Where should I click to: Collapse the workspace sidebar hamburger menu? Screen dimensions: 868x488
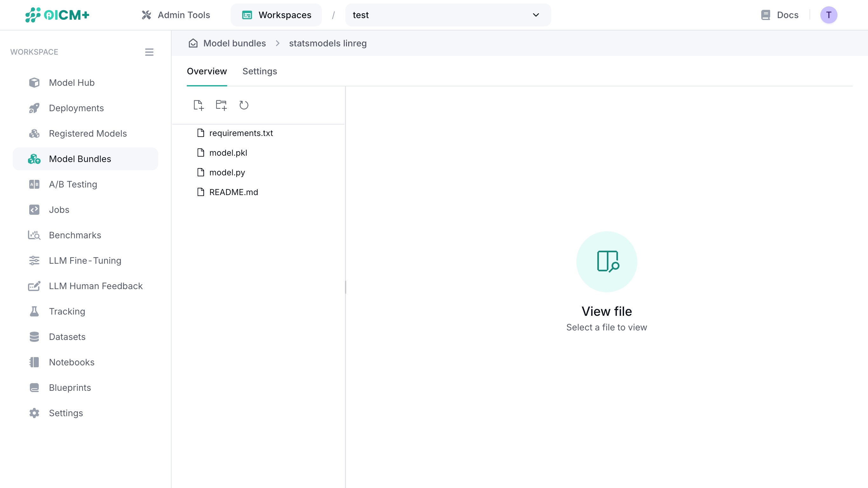coord(149,52)
